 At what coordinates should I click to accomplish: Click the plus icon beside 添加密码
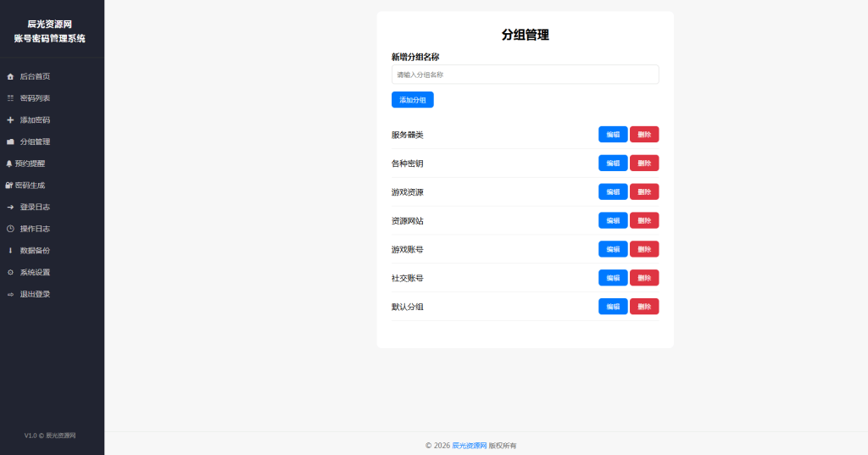[10, 119]
